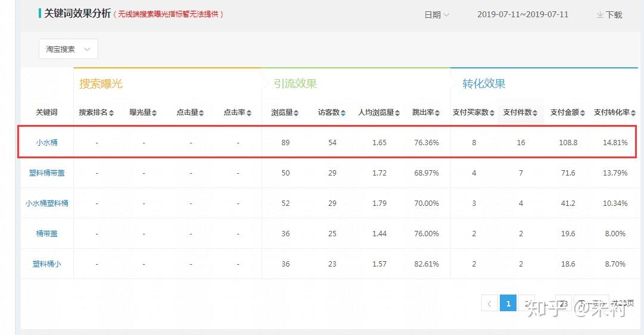
Task: Sort by 点击率 column arrows
Action: pyautogui.click(x=249, y=113)
